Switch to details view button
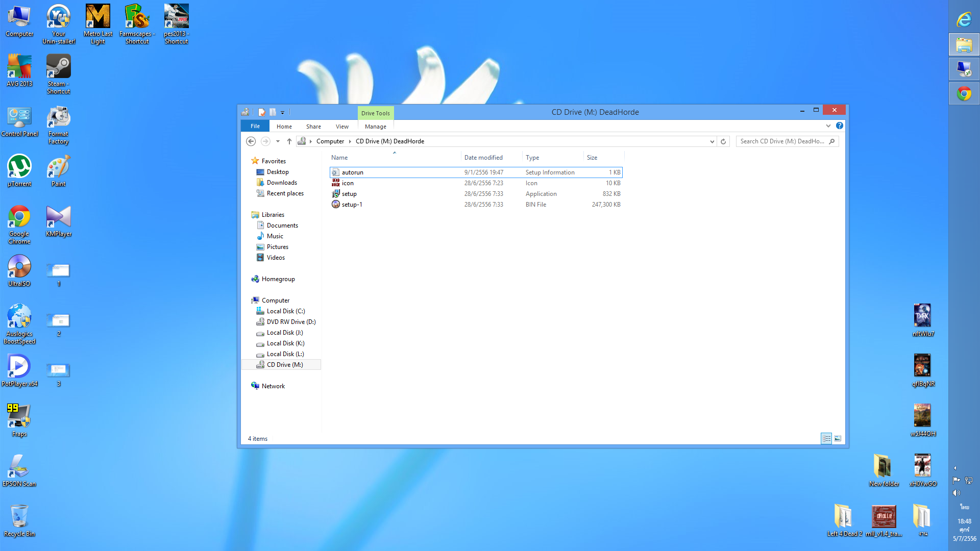 (826, 438)
